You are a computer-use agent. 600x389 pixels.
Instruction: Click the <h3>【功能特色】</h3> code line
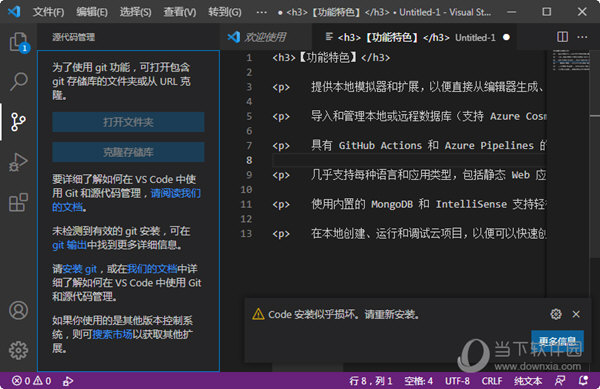331,58
